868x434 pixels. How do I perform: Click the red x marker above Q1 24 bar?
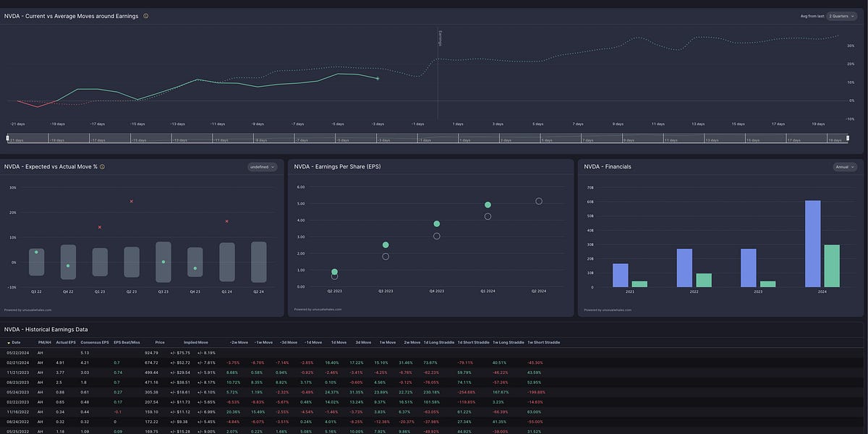click(227, 221)
